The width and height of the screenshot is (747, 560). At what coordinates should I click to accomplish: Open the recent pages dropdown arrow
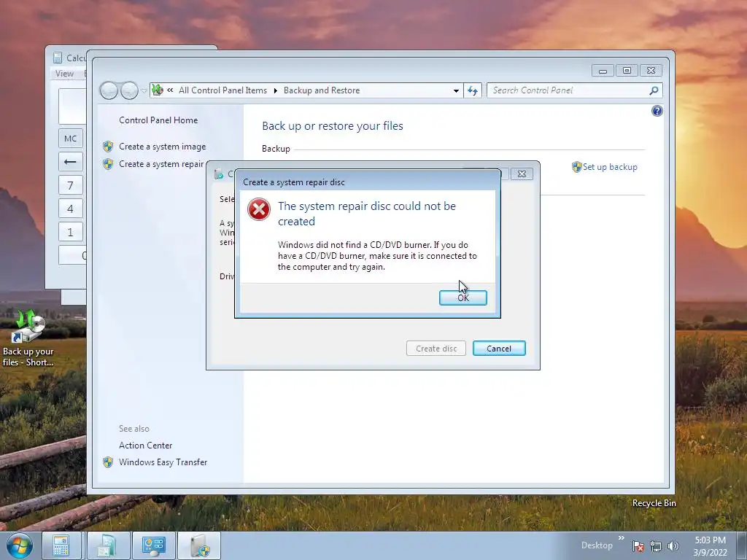(144, 90)
